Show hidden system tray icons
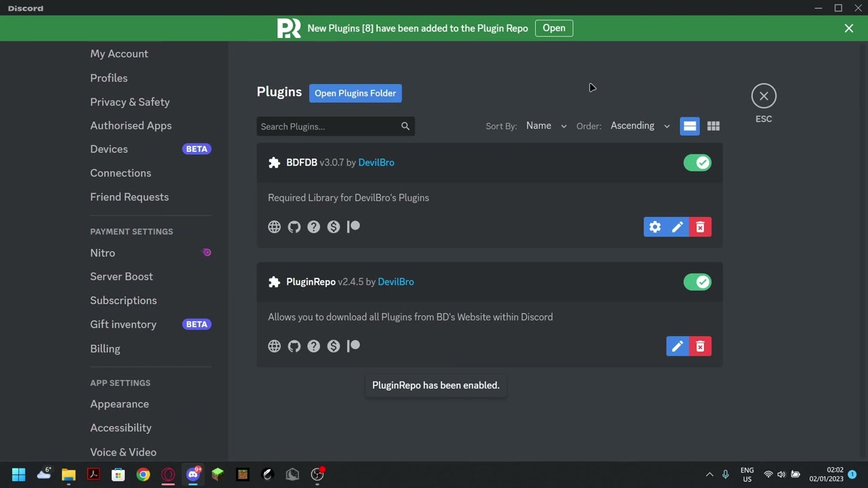 (x=709, y=474)
